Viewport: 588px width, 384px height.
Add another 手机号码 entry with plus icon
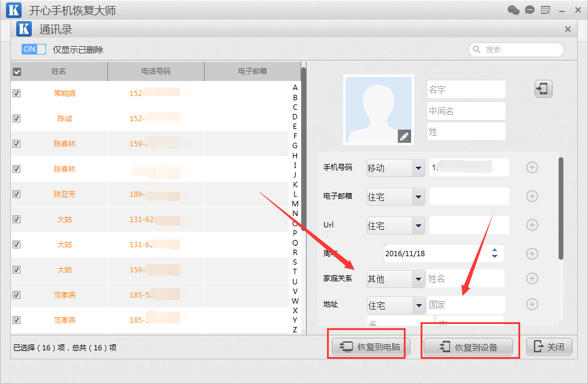click(532, 167)
